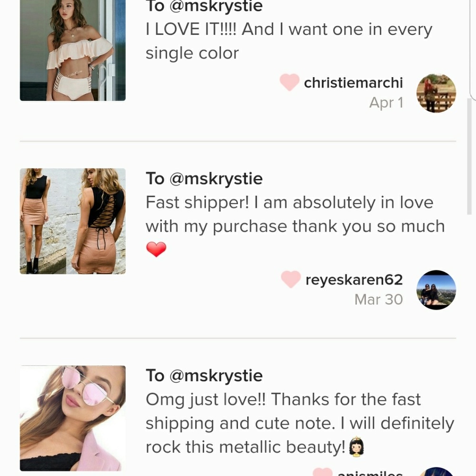
Task: Click the 'Apr 1' date stamp
Action: pyautogui.click(x=386, y=103)
